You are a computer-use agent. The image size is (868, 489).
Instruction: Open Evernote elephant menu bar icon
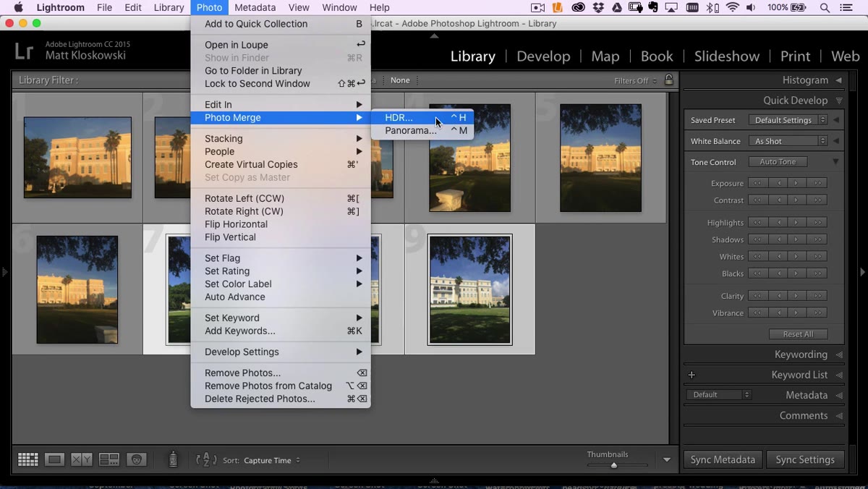click(x=654, y=8)
